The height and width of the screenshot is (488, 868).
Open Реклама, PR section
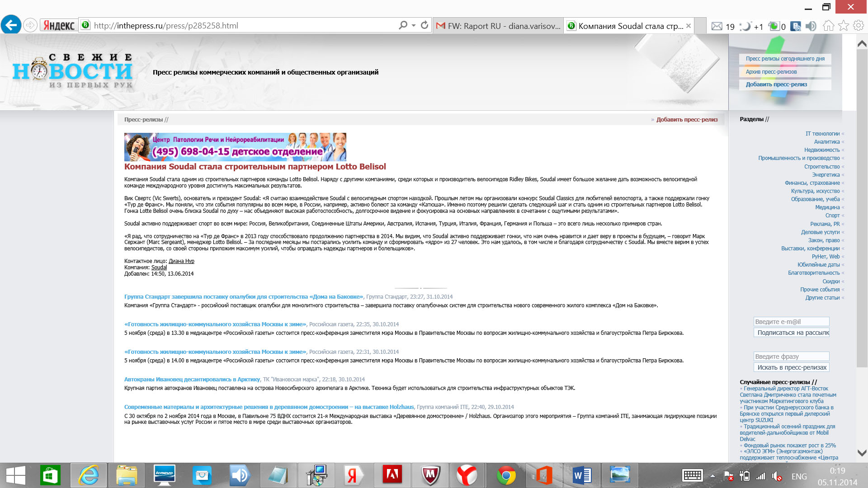pos(825,224)
